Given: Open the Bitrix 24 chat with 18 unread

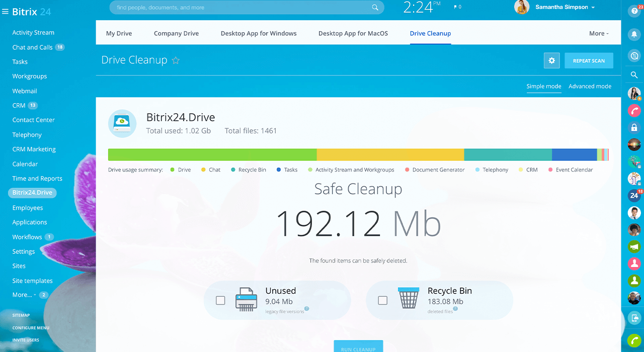Looking at the screenshot, I should [634, 196].
